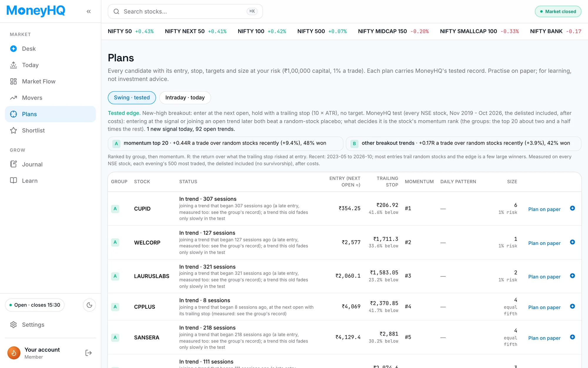The height and width of the screenshot is (368, 588).
Task: Open Your account Member profile
Action: pos(42,353)
